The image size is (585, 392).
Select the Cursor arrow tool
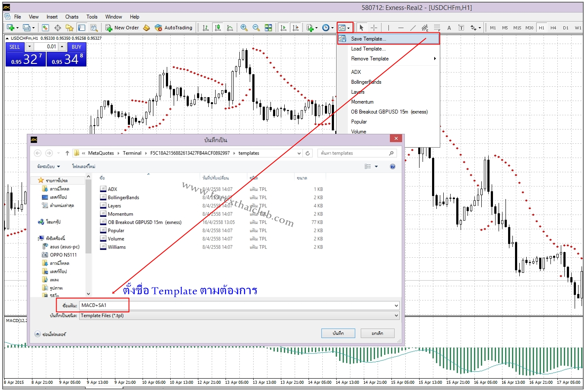pos(362,28)
